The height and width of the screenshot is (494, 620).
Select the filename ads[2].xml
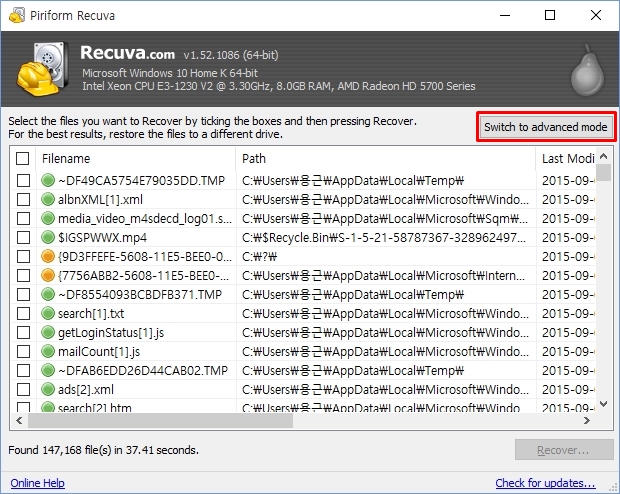tap(86, 390)
